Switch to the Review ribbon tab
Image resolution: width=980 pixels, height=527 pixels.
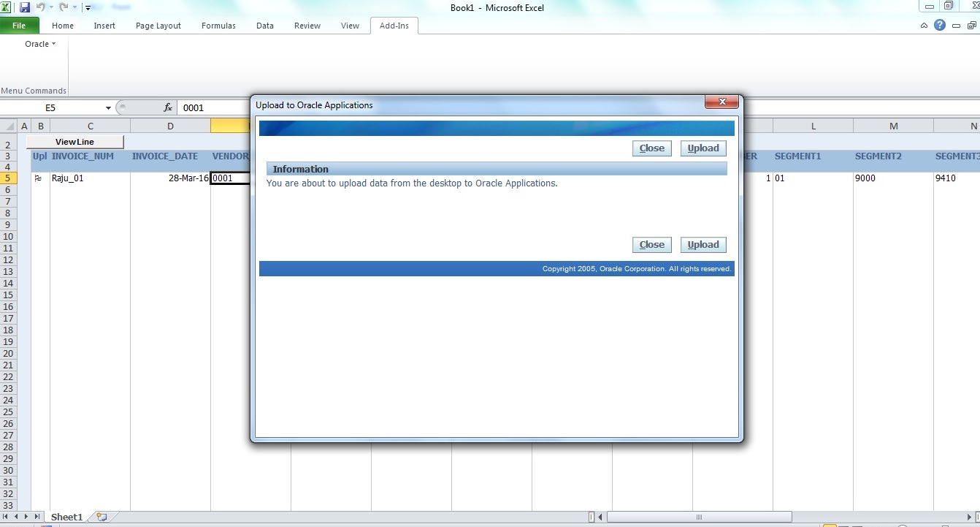click(307, 26)
